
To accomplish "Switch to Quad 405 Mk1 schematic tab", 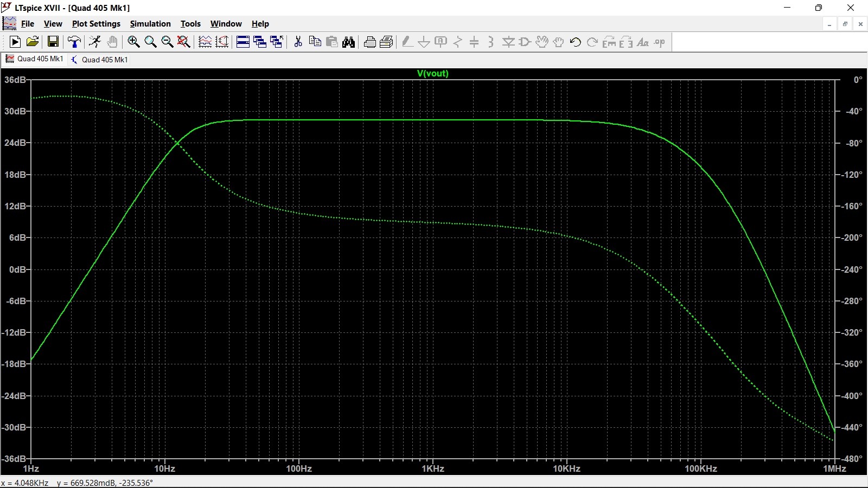I will click(99, 60).
